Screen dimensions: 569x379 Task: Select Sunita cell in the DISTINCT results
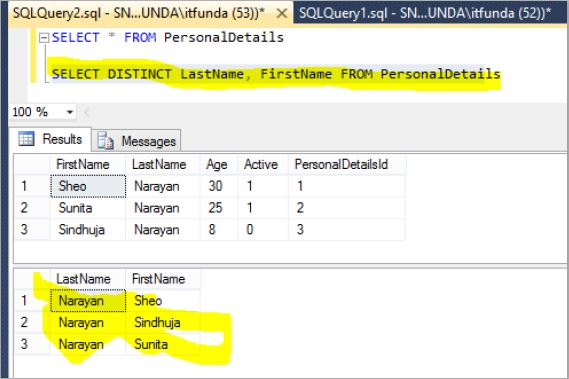tap(163, 344)
